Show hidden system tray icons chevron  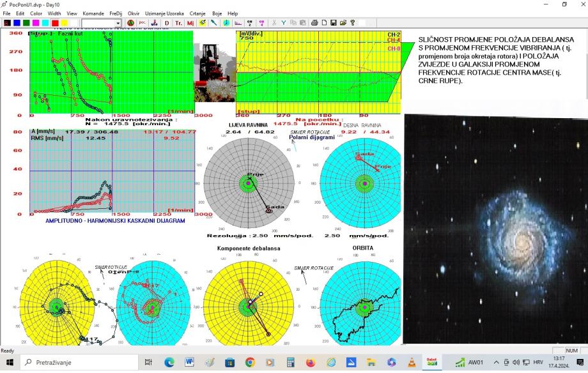tap(496, 363)
